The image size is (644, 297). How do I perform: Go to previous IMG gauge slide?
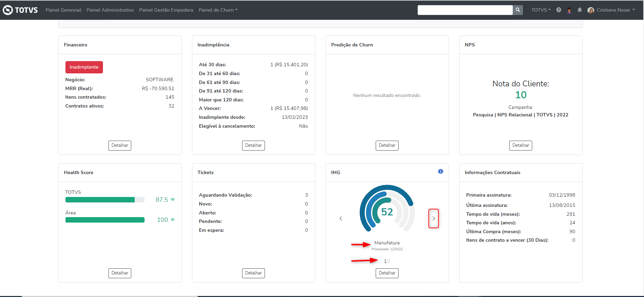tap(341, 218)
